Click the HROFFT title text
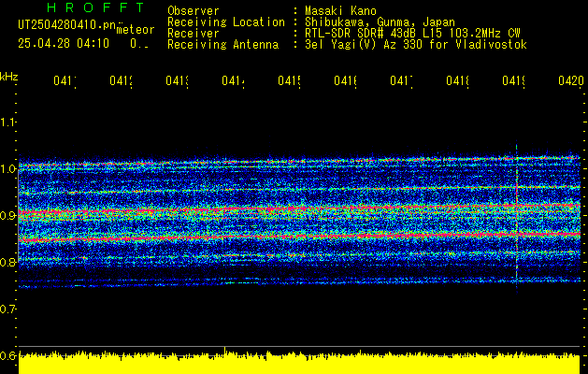Image resolution: width=588 pixels, height=374 pixels. click(x=96, y=7)
